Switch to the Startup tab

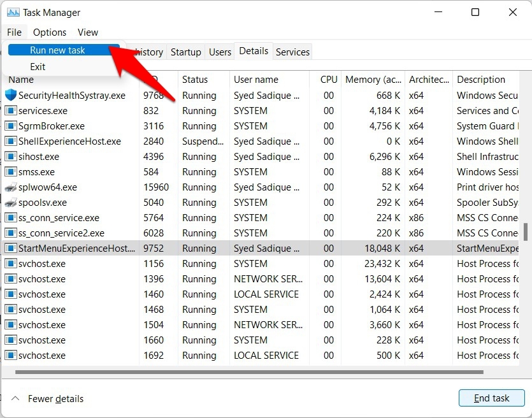click(185, 52)
